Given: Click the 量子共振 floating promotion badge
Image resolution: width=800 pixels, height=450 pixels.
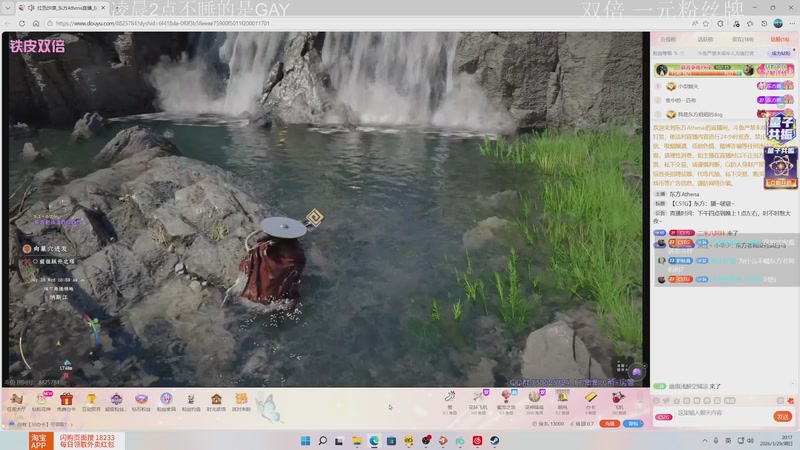Looking at the screenshot, I should (x=781, y=129).
